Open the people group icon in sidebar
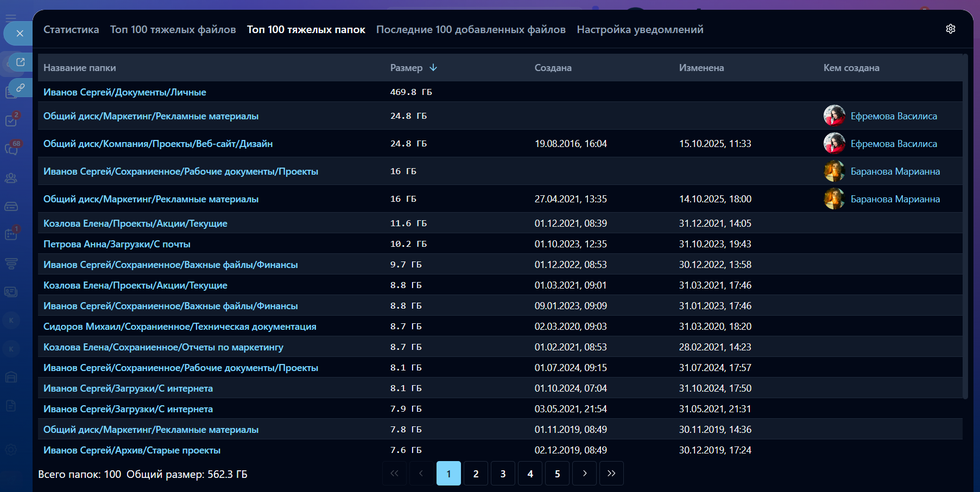The image size is (980, 492). click(x=11, y=178)
